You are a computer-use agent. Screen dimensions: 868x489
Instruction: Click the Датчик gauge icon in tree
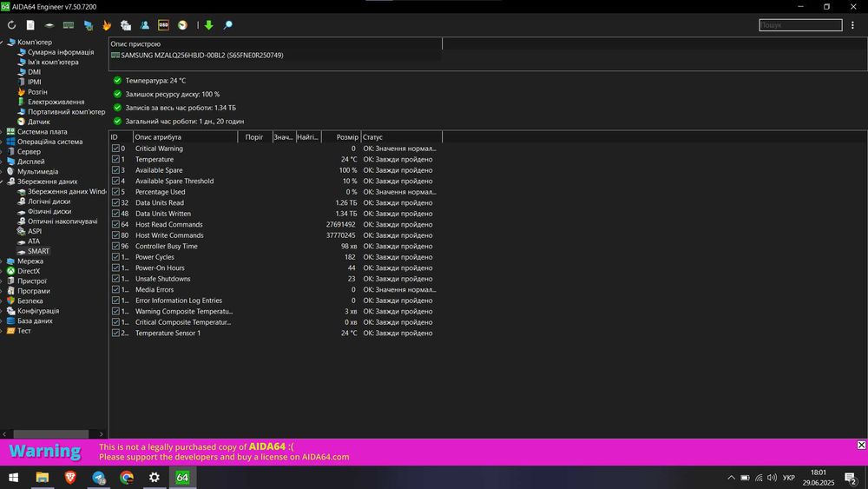coord(21,122)
